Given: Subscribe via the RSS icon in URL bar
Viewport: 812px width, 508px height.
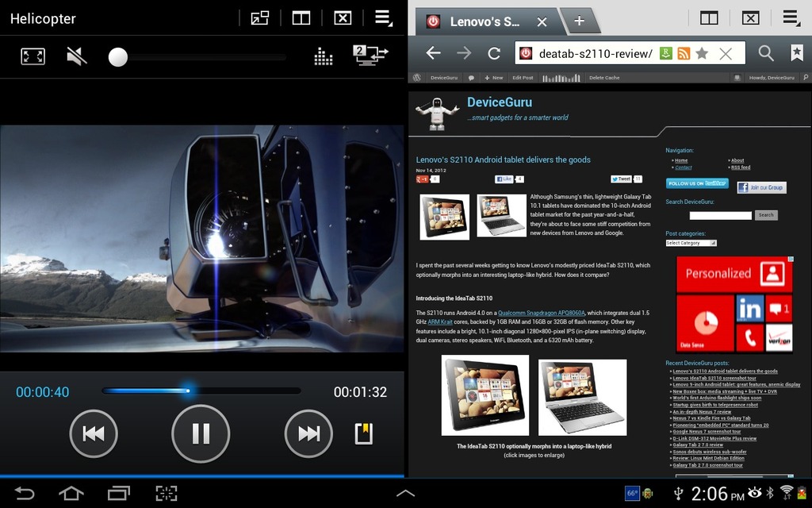Looking at the screenshot, I should pos(684,53).
